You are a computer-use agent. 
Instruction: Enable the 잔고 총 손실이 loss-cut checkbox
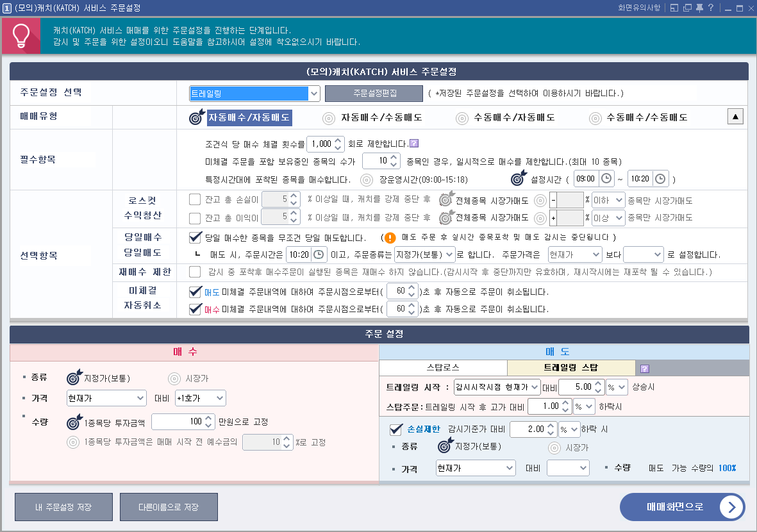click(x=195, y=199)
